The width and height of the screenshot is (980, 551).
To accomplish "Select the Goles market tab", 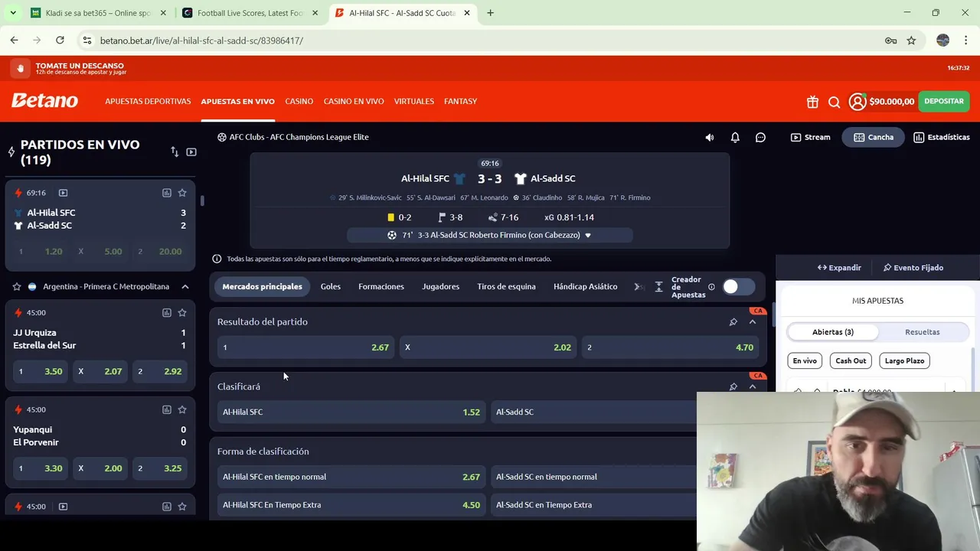I will coord(331,287).
